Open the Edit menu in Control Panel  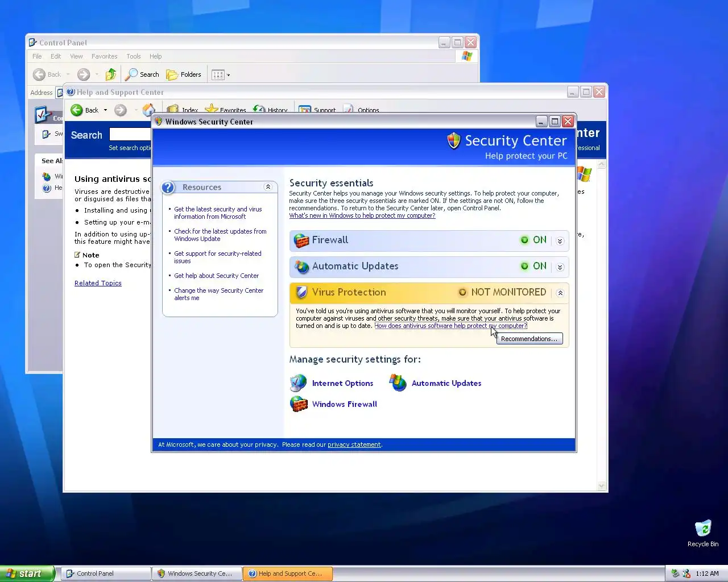56,56
